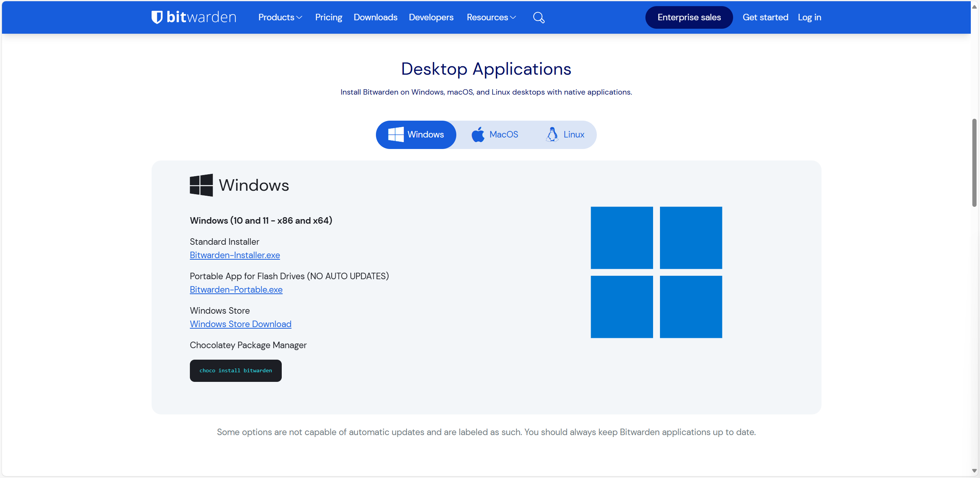Click "Windows (10 and 11 – x86 and x64)" text
The width and height of the screenshot is (980, 478).
pos(261,221)
